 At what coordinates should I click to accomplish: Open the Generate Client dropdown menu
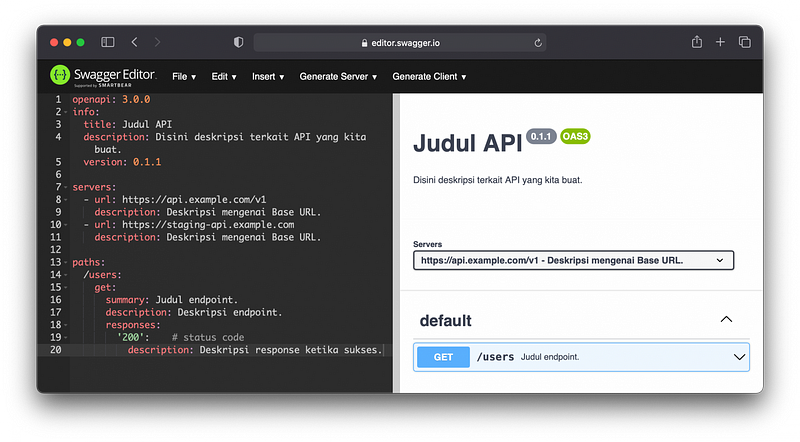[x=429, y=76]
